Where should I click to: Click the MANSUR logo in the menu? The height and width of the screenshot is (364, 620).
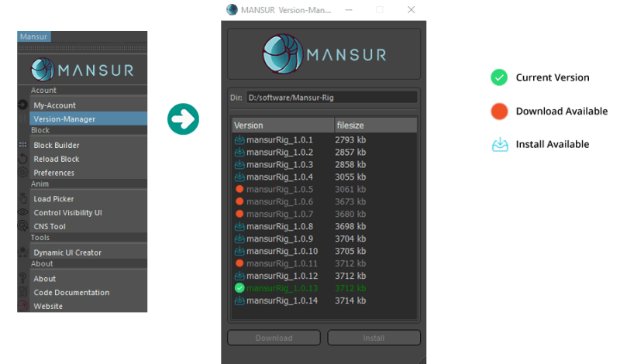[82, 70]
